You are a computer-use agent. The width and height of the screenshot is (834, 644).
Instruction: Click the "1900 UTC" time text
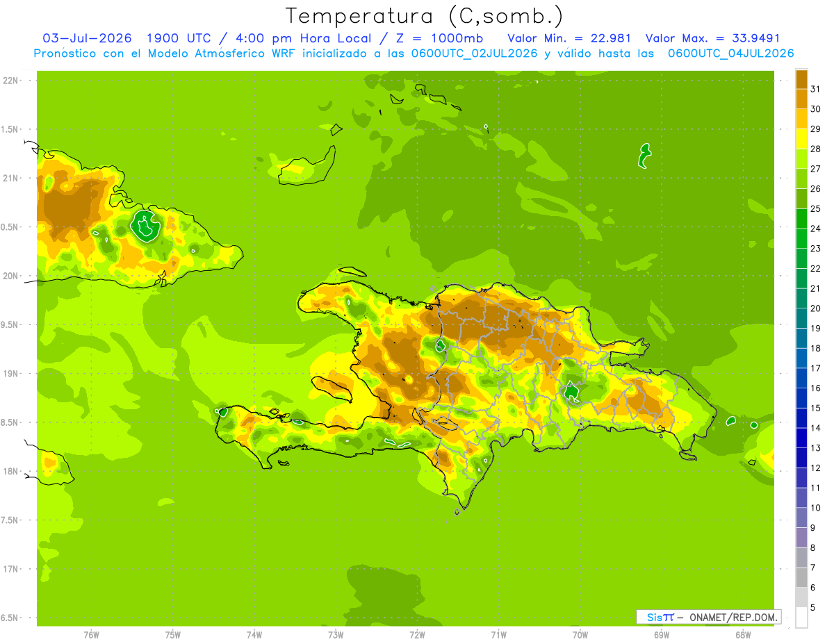coord(178,38)
